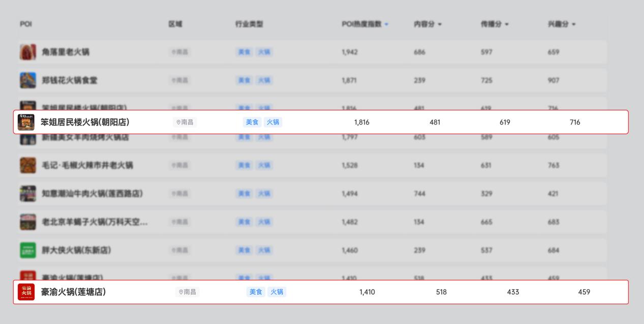Viewport: 644px width, 324px height.
Task: Click 美食 tag in highlighted 笨姐居民楼火锅 row
Action: pyautogui.click(x=252, y=122)
